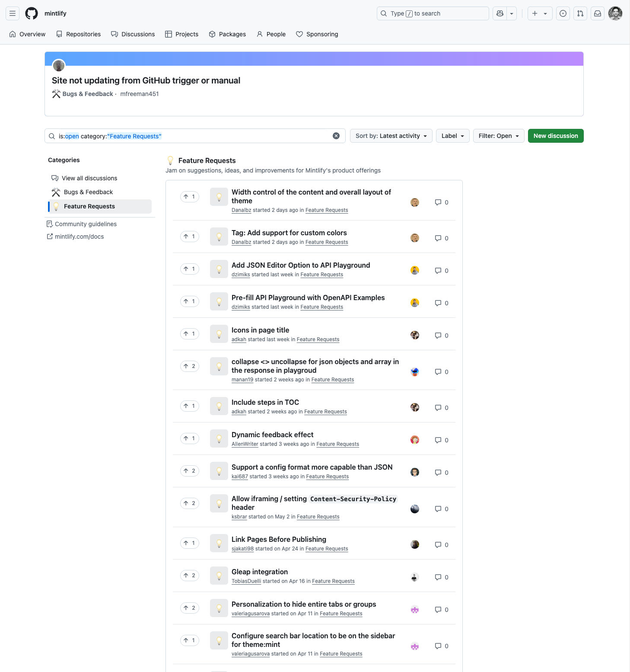
Task: Click avatar on pinned discussion card
Action: (59, 66)
